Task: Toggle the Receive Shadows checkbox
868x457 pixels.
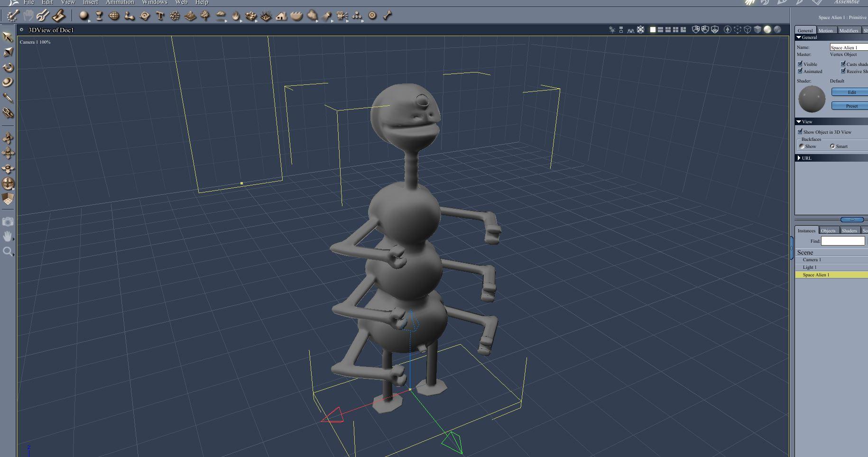Action: click(x=843, y=71)
